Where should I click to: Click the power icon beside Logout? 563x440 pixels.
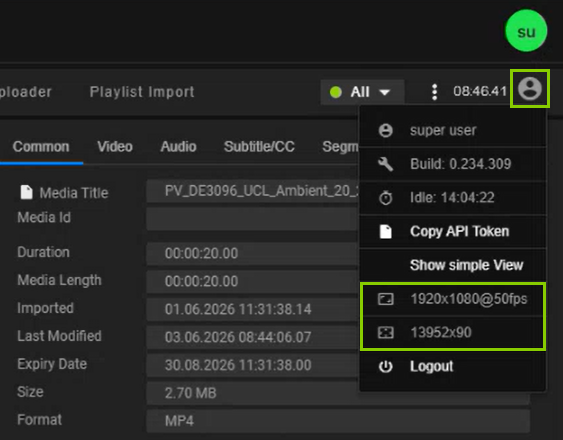click(x=386, y=366)
